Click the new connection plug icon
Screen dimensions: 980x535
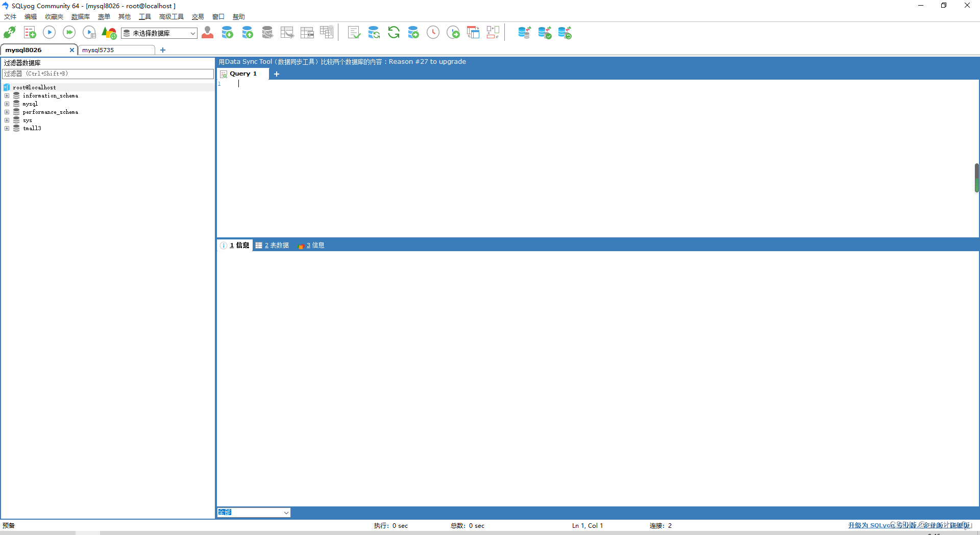coord(10,33)
